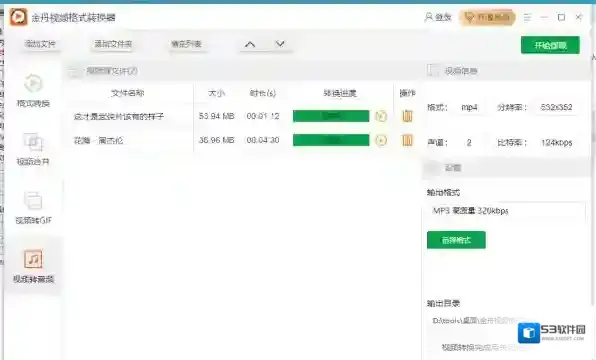Click the 大小 column header
The height and width of the screenshot is (360, 596).
216,93
